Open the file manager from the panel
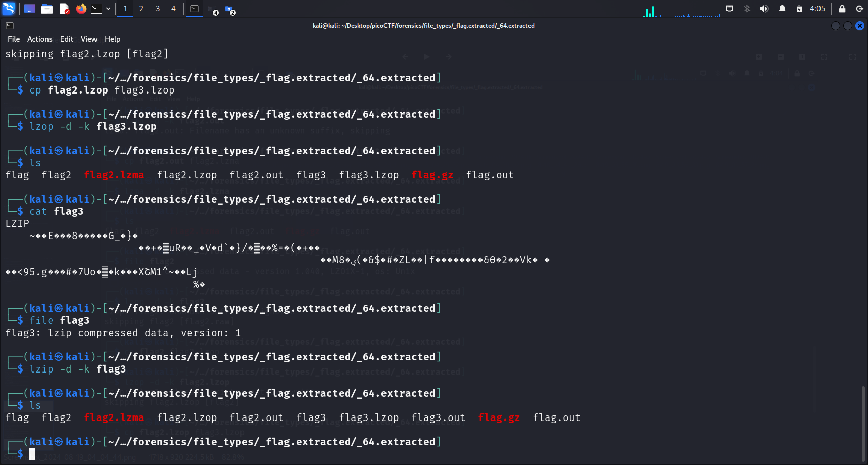The width and height of the screenshot is (868, 465). [47, 9]
